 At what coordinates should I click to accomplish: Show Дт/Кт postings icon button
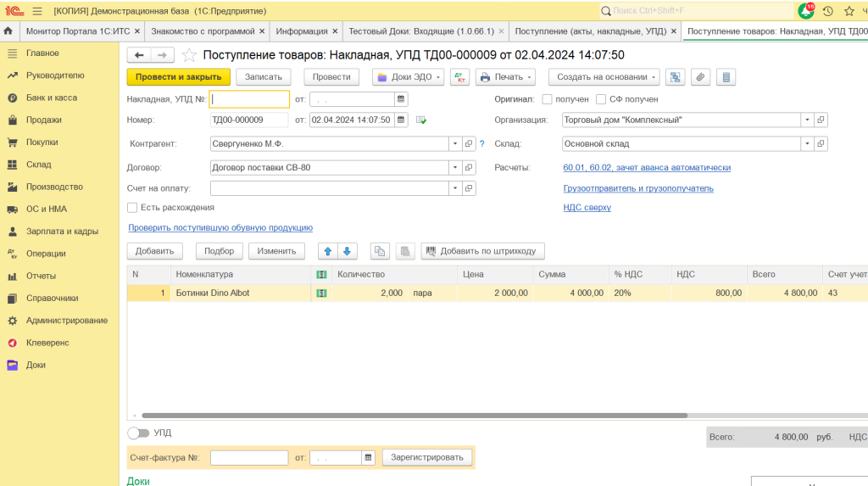coord(460,77)
